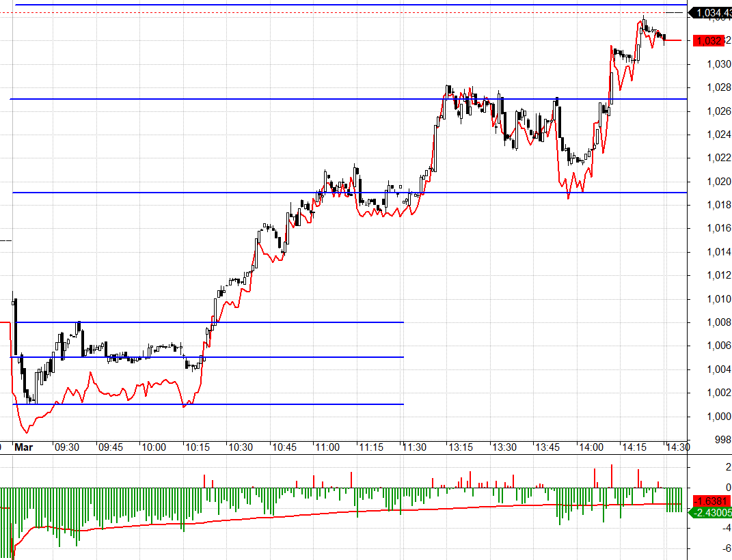Click the black 1,034.43 price tag
Viewport: 732px width, 560px height.
(x=711, y=12)
